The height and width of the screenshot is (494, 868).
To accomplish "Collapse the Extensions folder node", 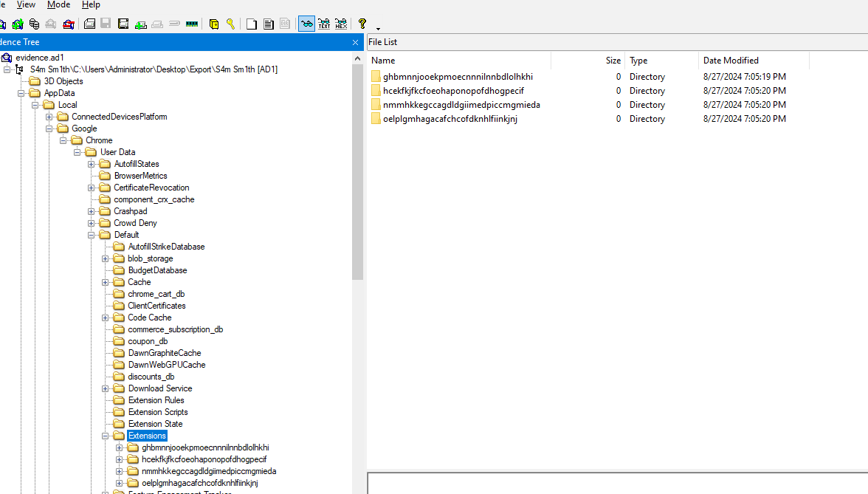I will (x=105, y=436).
